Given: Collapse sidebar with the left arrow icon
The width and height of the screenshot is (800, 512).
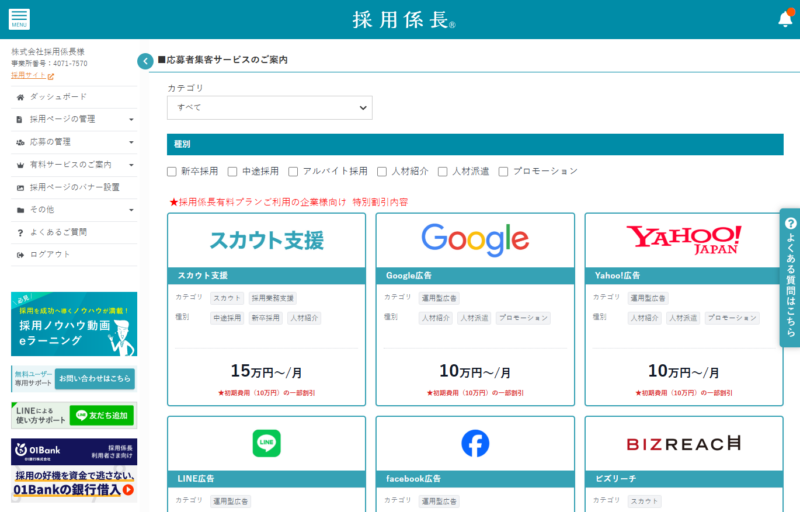Looking at the screenshot, I should (145, 61).
